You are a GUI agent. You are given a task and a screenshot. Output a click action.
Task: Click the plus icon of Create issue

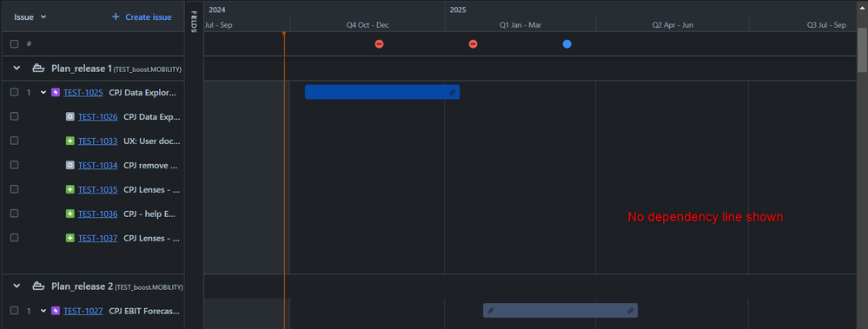tap(116, 16)
